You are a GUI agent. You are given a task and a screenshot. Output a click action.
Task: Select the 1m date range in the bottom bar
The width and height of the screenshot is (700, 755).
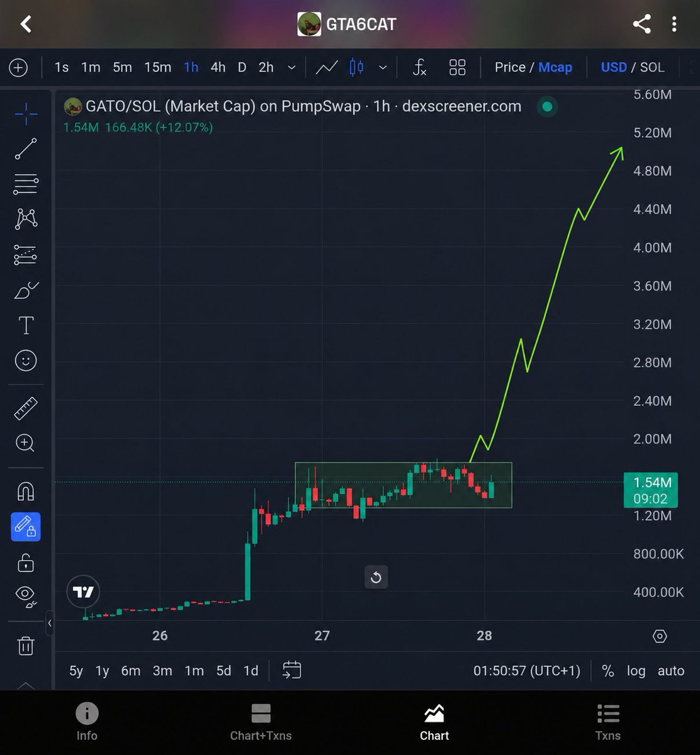pos(194,671)
